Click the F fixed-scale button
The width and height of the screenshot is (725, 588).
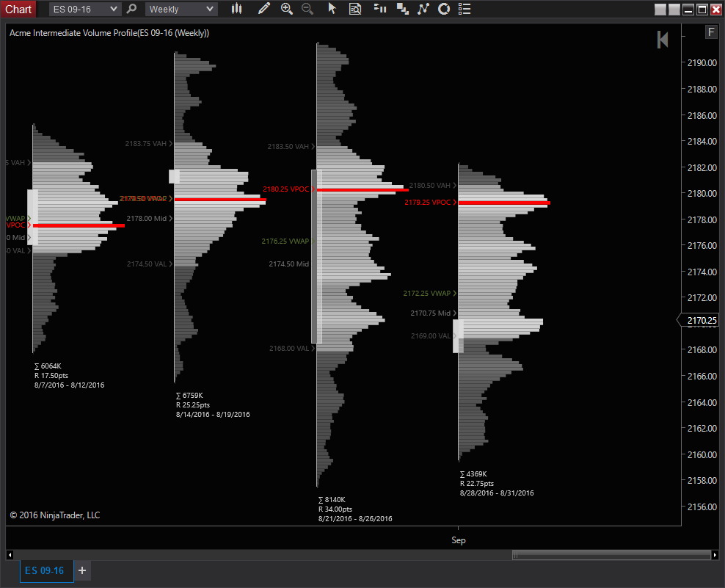tap(710, 32)
